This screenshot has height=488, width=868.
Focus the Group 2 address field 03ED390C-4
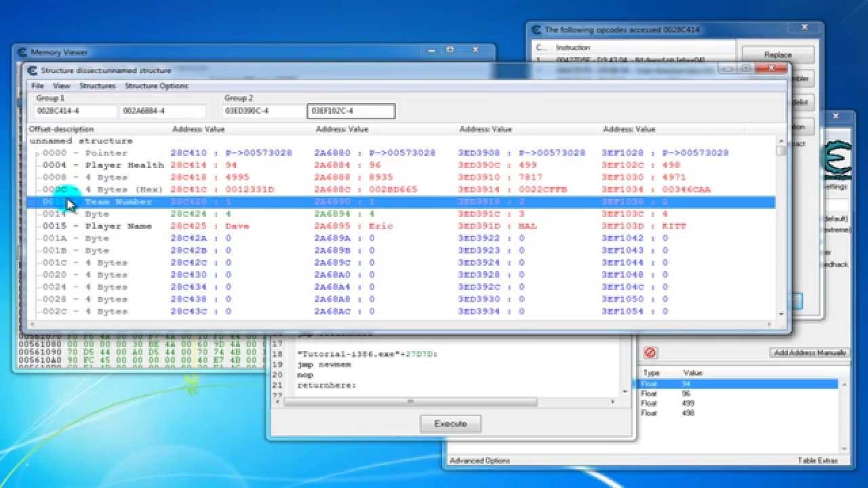(x=263, y=110)
